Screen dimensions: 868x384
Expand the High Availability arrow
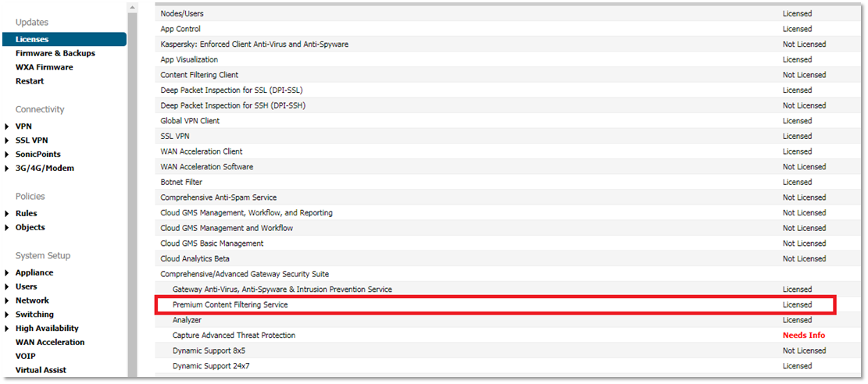[x=6, y=329]
